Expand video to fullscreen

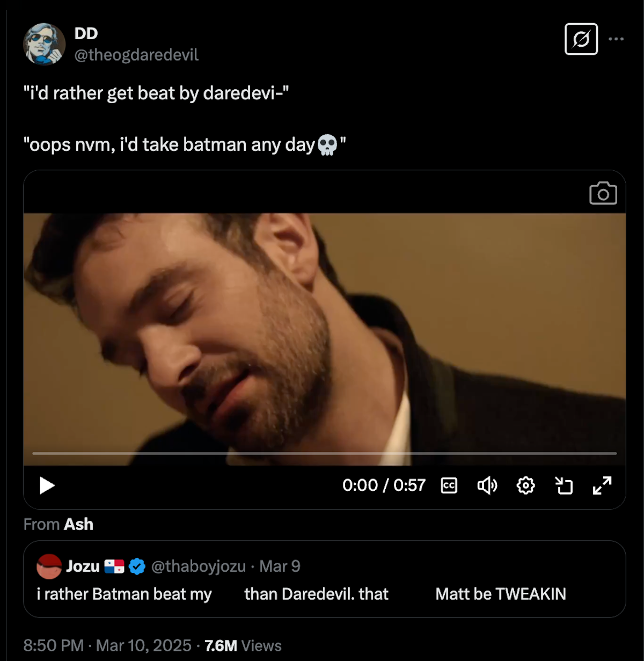(602, 485)
